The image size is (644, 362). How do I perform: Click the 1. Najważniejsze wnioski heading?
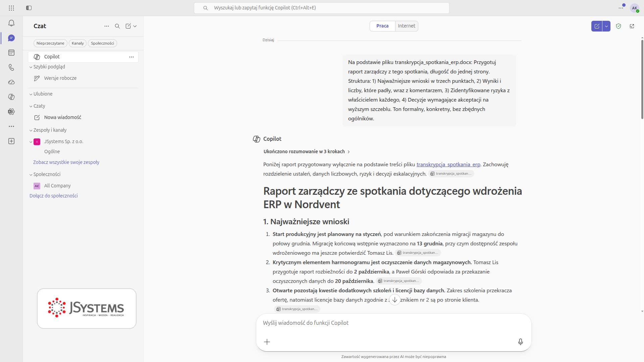click(x=306, y=222)
